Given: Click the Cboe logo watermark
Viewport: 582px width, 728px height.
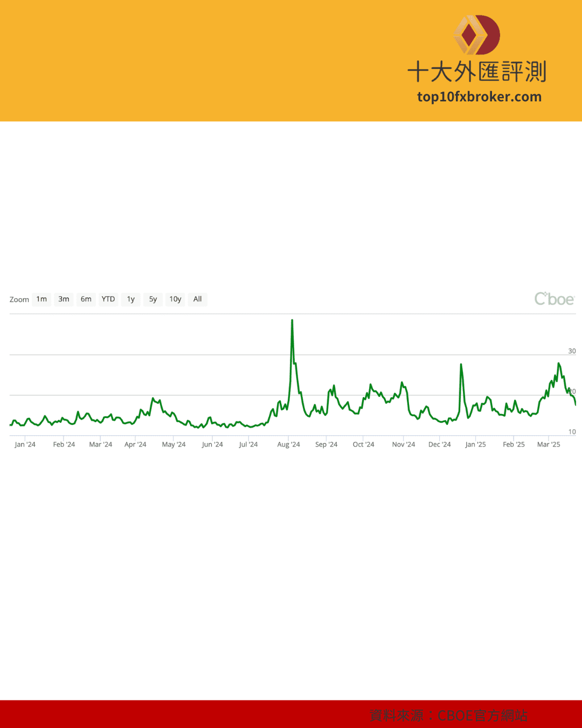Looking at the screenshot, I should pos(554,299).
